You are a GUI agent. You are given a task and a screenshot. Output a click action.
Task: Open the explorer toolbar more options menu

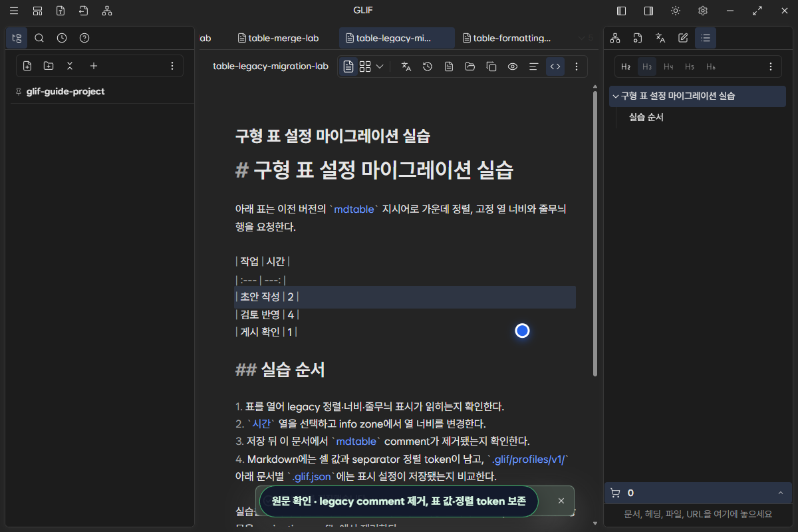click(172, 66)
